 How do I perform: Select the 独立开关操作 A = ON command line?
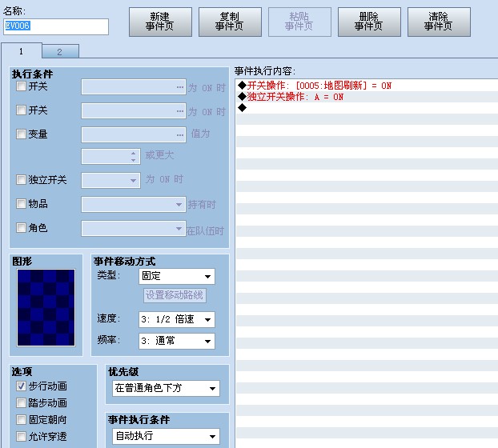[367, 97]
